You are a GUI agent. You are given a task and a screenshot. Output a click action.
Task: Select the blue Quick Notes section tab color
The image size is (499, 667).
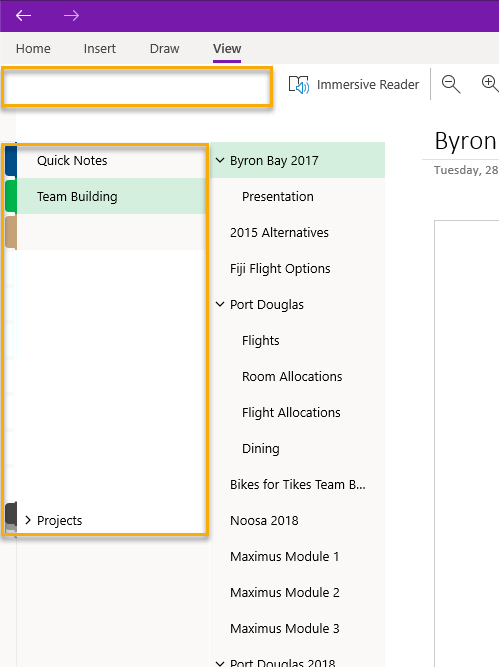click(11, 160)
